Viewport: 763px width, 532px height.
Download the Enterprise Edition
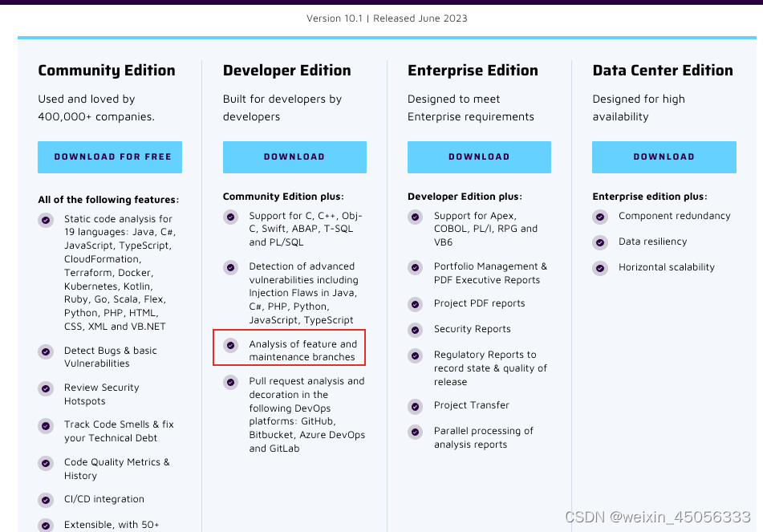479,157
